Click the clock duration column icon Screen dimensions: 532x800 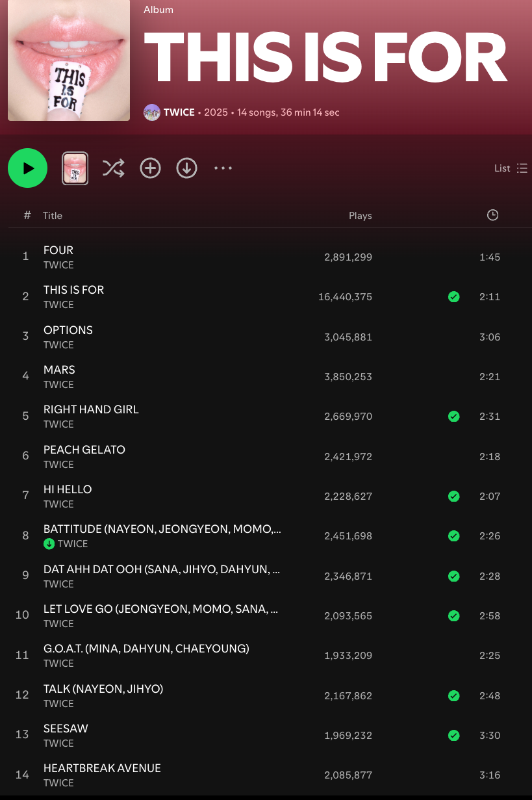click(492, 215)
